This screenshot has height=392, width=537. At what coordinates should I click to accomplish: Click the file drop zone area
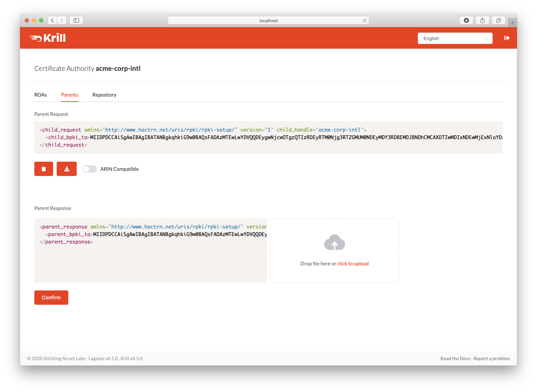pos(334,250)
